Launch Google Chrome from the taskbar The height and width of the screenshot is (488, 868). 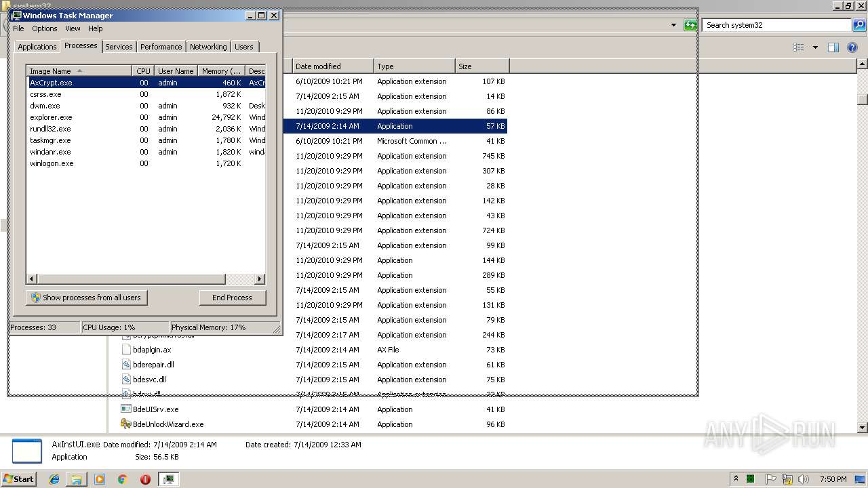(122, 479)
